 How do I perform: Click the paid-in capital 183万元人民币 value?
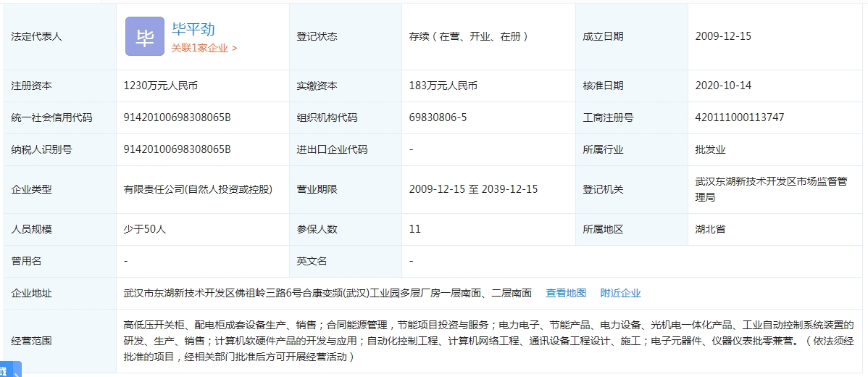coord(443,86)
